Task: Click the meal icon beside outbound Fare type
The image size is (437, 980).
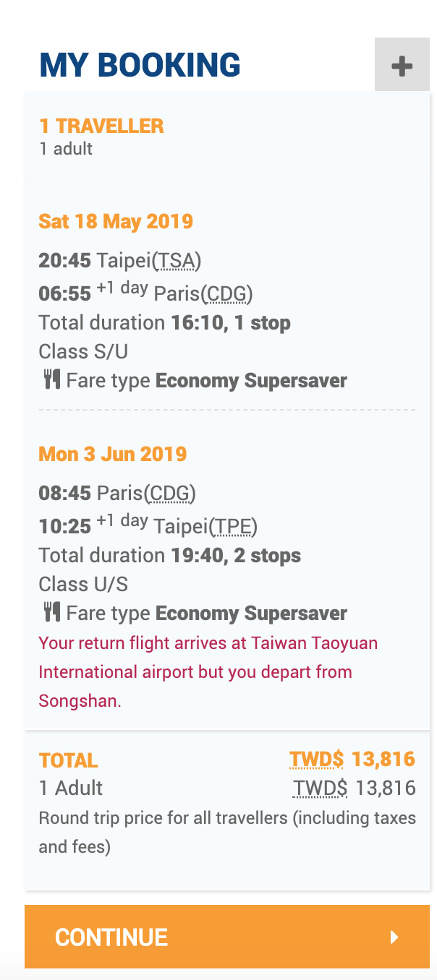Action: click(x=51, y=379)
